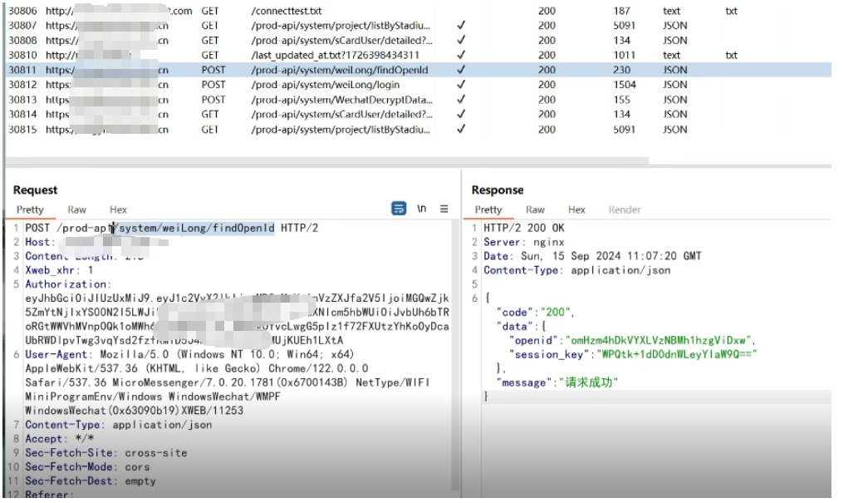Switch Request view to Hex tab

point(118,210)
